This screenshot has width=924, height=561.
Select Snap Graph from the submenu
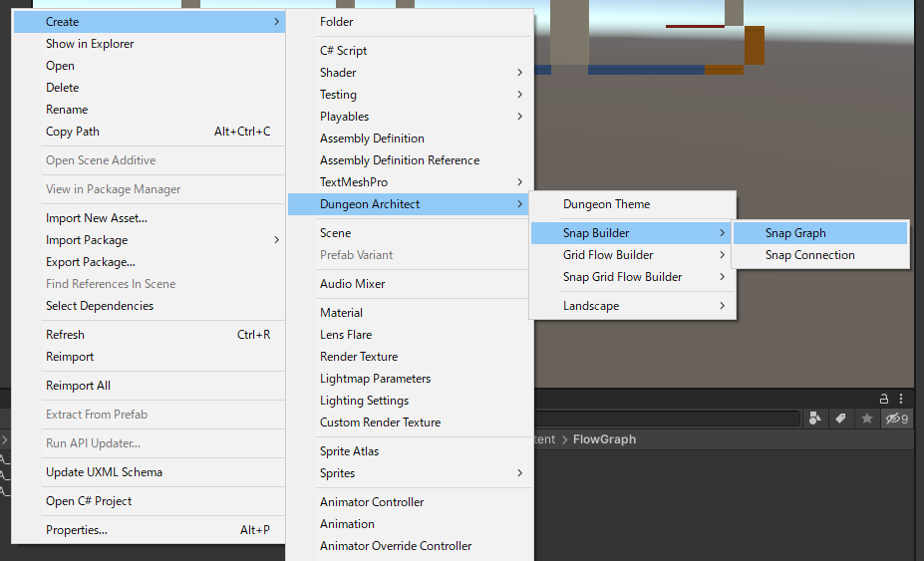pos(820,233)
